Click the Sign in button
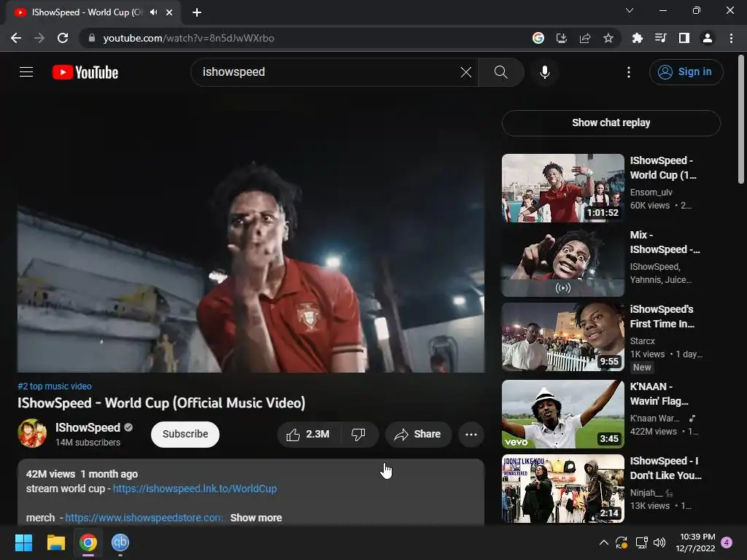 point(686,72)
